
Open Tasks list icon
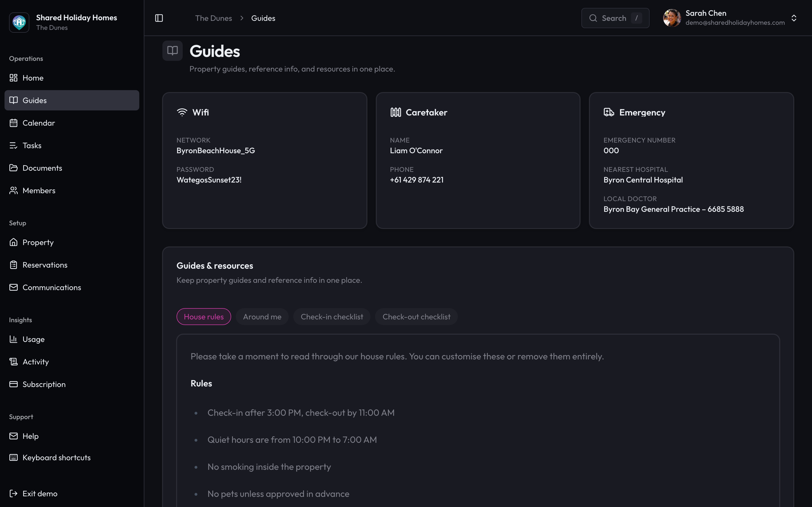click(x=14, y=146)
